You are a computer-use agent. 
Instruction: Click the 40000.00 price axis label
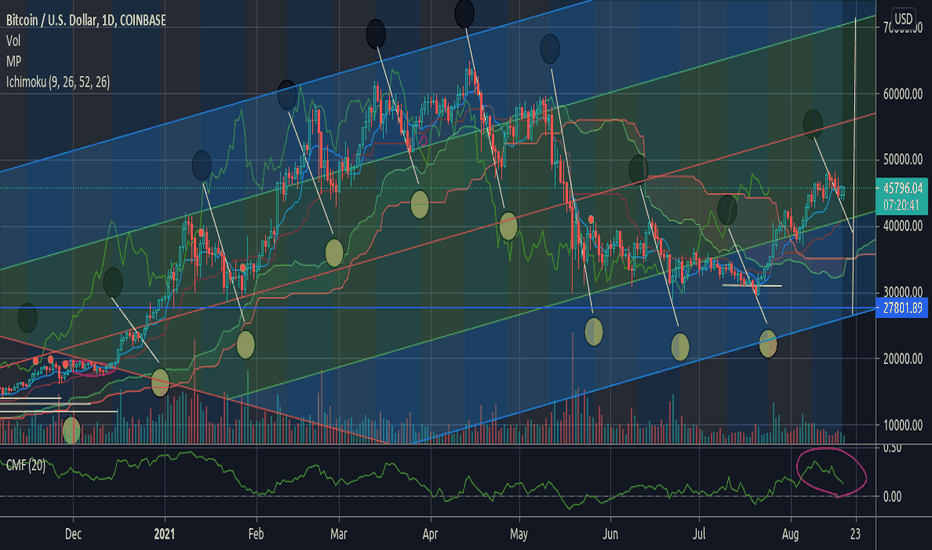pyautogui.click(x=902, y=226)
